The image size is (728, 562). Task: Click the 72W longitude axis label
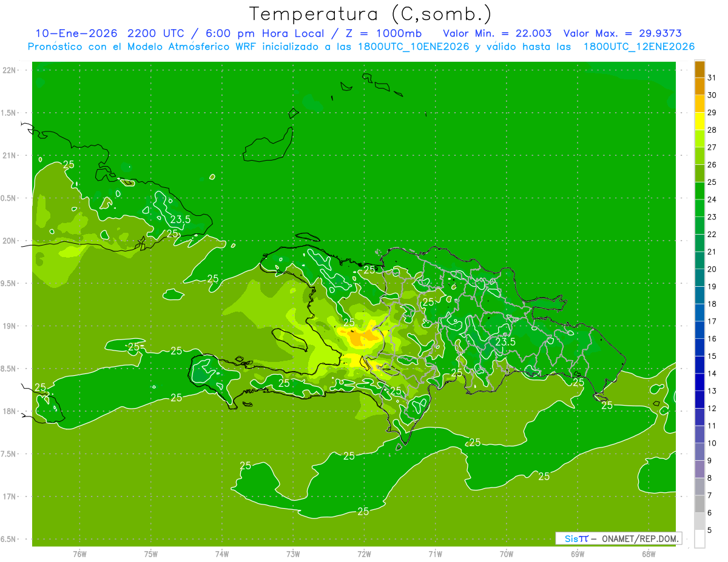coord(364,554)
